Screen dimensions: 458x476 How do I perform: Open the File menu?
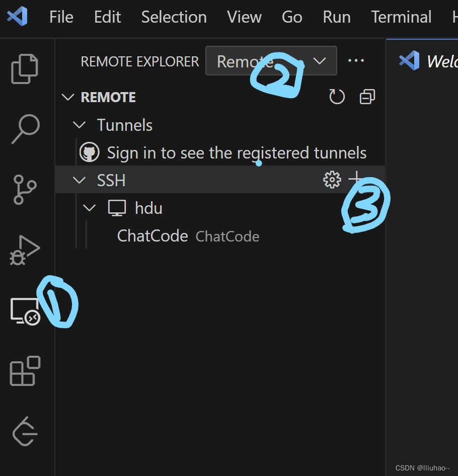point(61,17)
